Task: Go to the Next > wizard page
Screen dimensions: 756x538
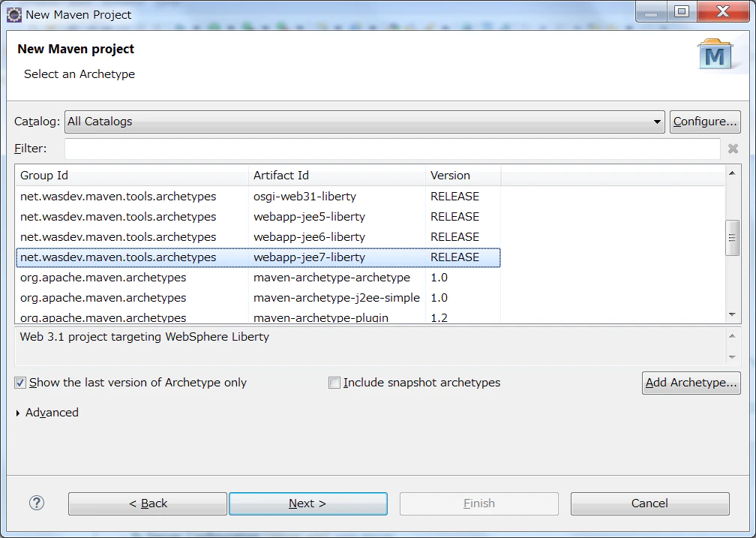Action: click(x=308, y=503)
